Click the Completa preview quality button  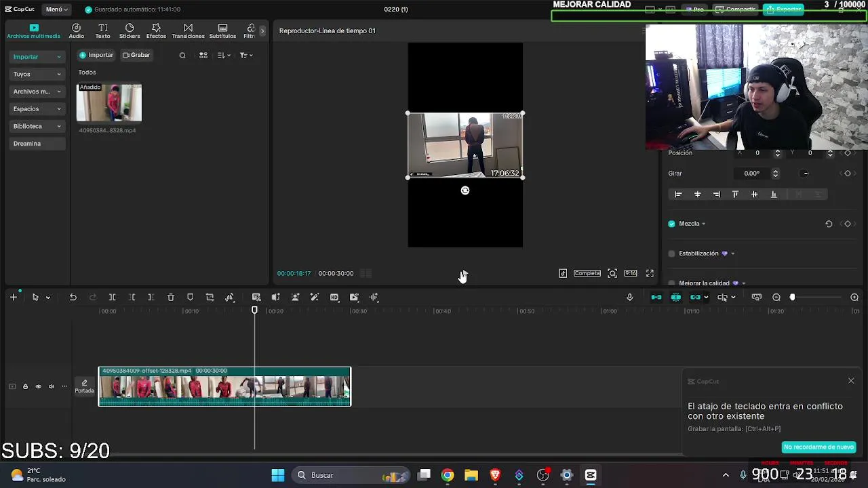[x=587, y=273]
